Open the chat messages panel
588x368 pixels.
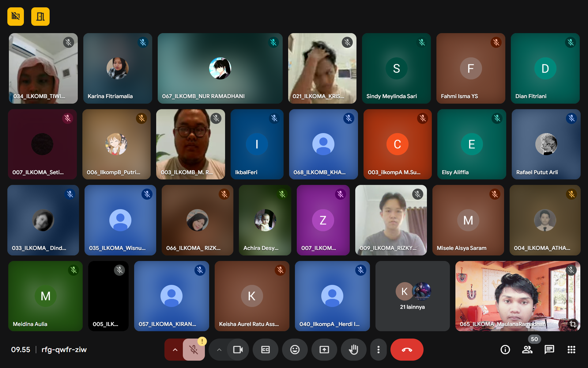click(549, 350)
